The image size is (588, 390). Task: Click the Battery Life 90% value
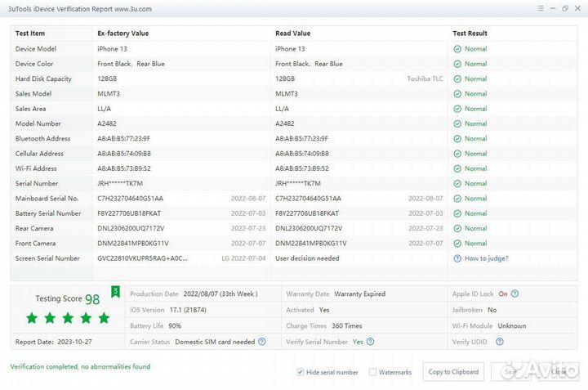pos(175,325)
